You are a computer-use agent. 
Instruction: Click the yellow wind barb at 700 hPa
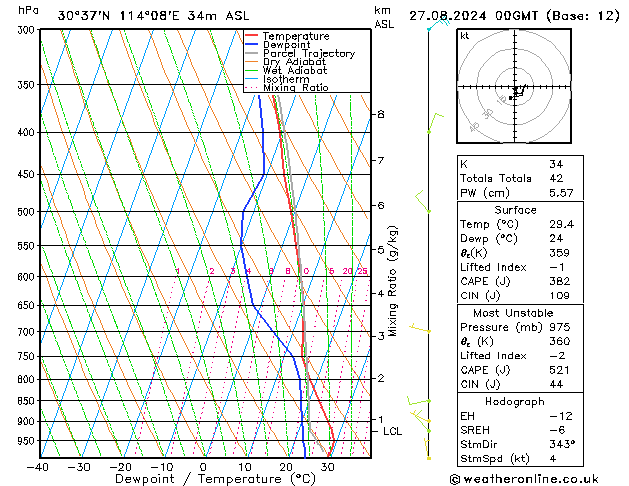[x=420, y=328]
